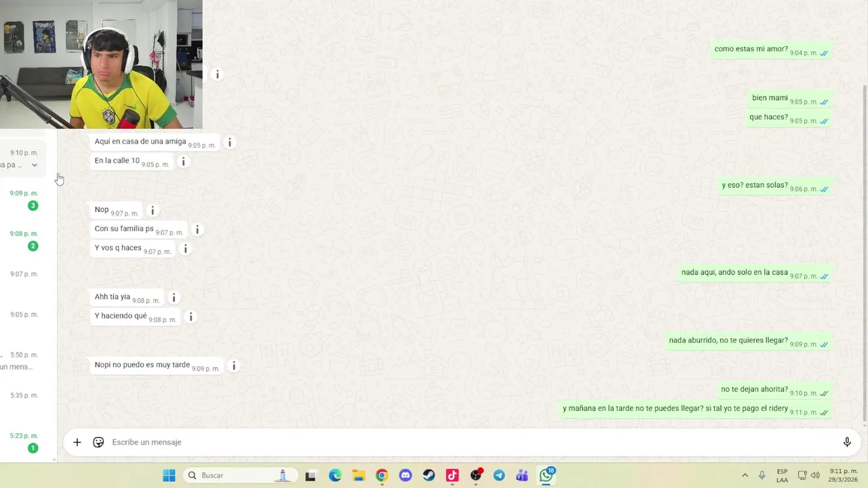Image resolution: width=868 pixels, height=488 pixels.
Task: Open File Explorer from taskbar
Action: tap(359, 475)
